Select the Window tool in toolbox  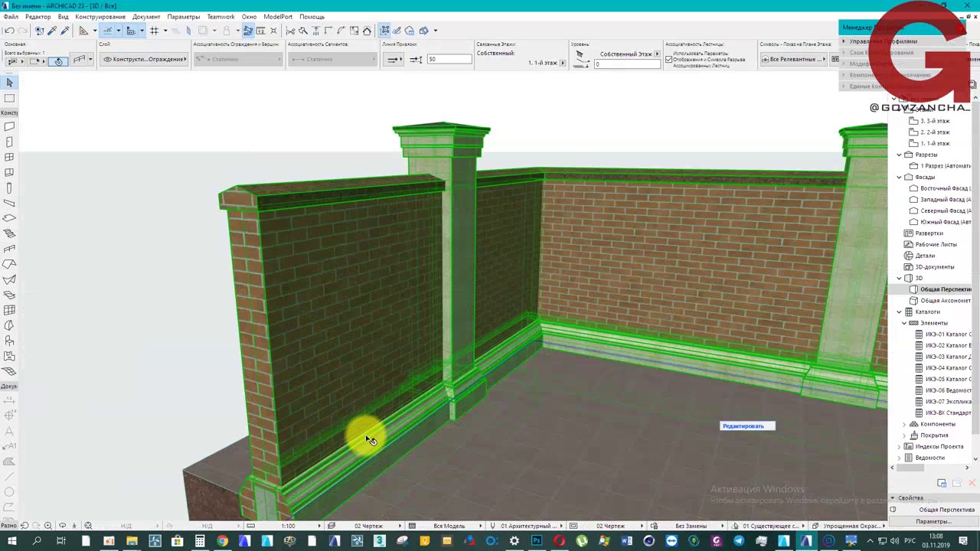[x=9, y=157]
